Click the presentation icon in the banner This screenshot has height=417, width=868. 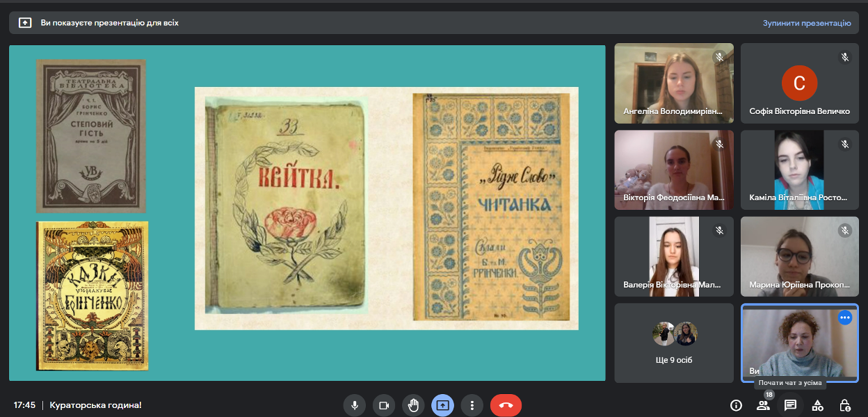point(25,23)
